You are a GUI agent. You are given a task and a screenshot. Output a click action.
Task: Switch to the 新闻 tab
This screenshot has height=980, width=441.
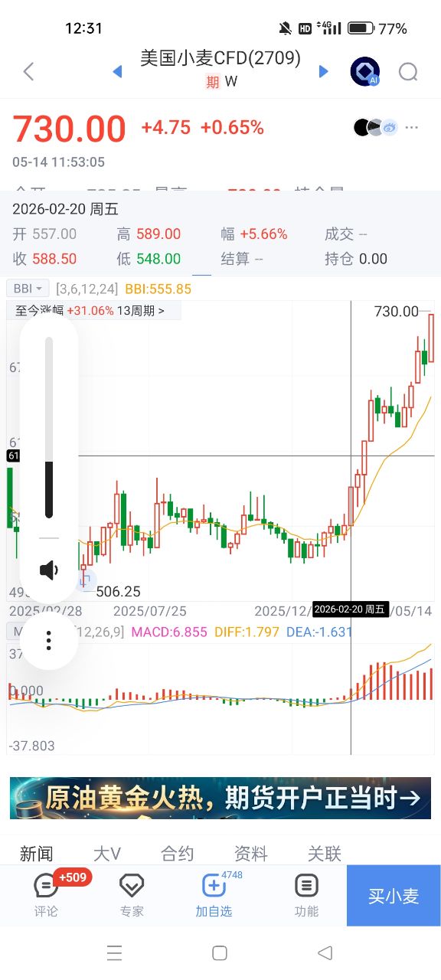tap(36, 853)
